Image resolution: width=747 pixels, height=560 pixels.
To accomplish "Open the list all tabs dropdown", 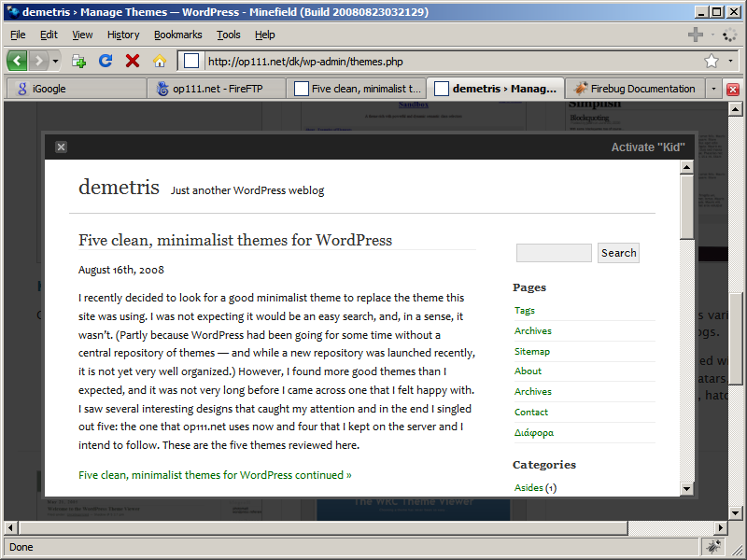I will point(713,89).
